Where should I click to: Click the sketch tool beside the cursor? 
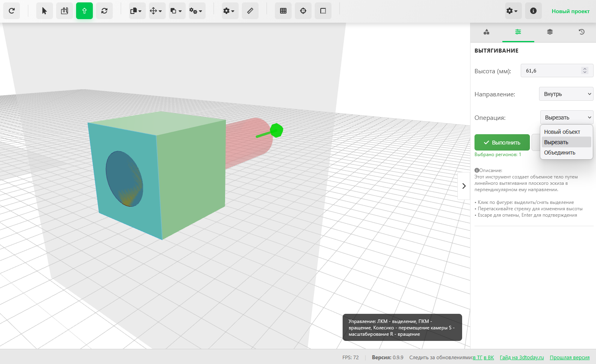click(65, 11)
